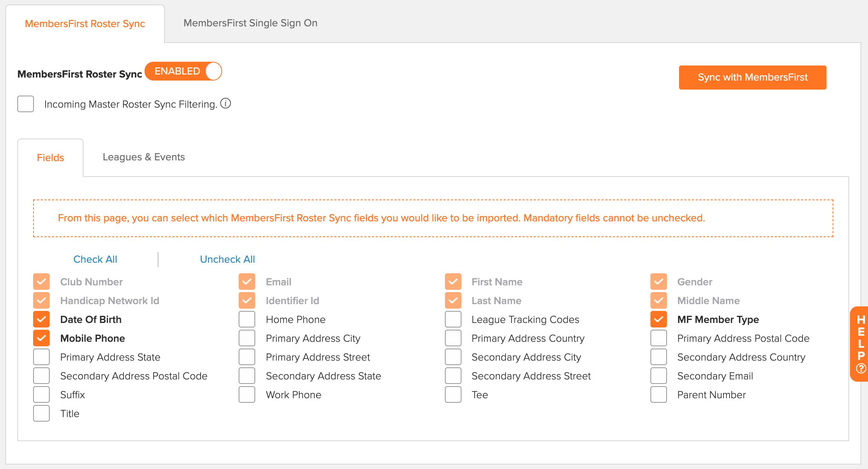Open the HELP side tab

tap(860, 344)
